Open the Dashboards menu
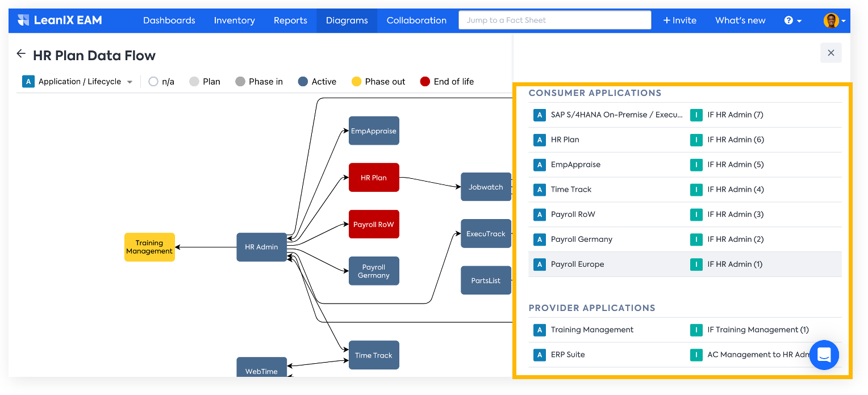 tap(169, 20)
